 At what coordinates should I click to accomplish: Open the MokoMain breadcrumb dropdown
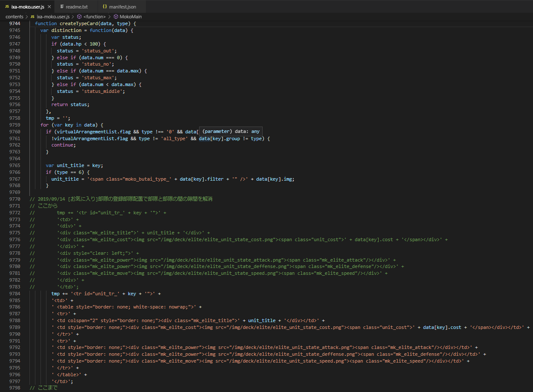pos(130,17)
